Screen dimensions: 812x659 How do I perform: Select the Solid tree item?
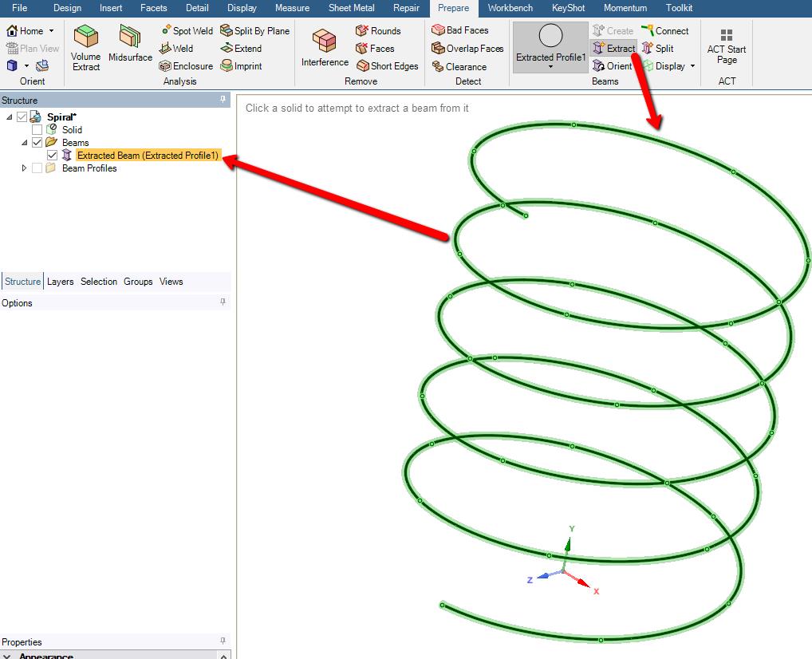[x=72, y=129]
